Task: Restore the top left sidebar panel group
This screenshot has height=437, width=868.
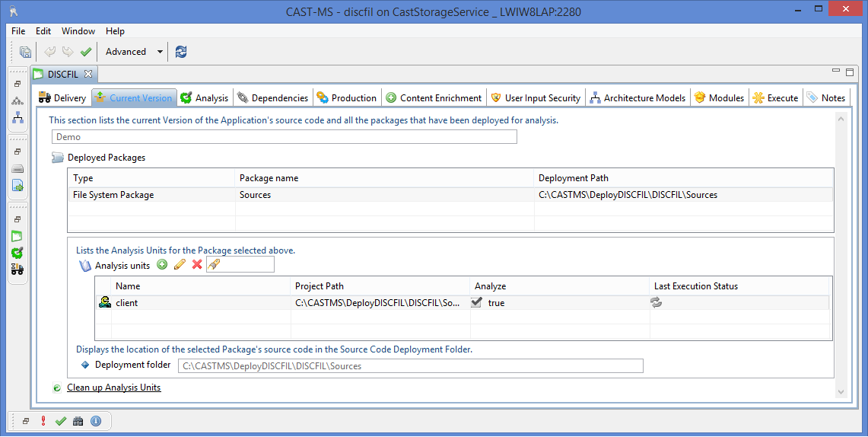Action: tap(17, 84)
